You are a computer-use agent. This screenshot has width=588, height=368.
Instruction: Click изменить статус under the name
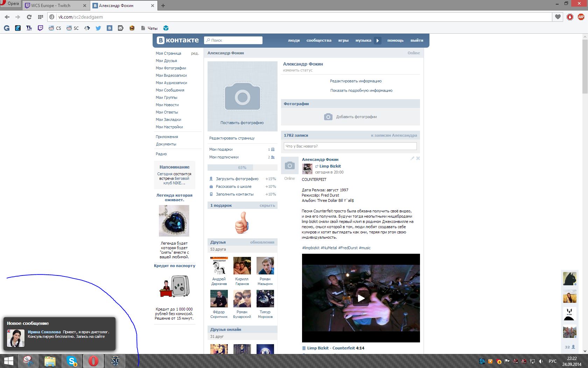point(298,70)
